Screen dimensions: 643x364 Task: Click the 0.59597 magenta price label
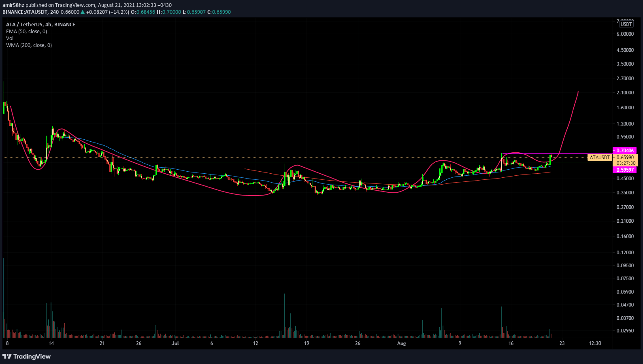click(x=625, y=170)
